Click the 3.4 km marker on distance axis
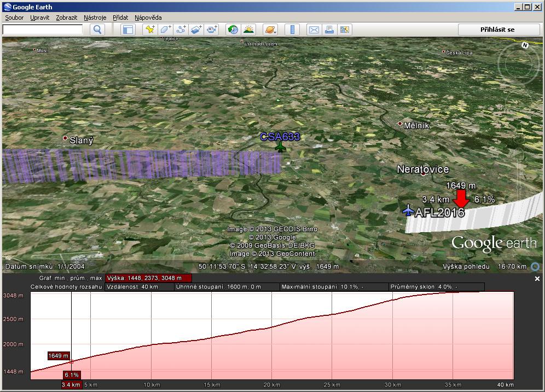The width and height of the screenshot is (545, 392). 72,385
